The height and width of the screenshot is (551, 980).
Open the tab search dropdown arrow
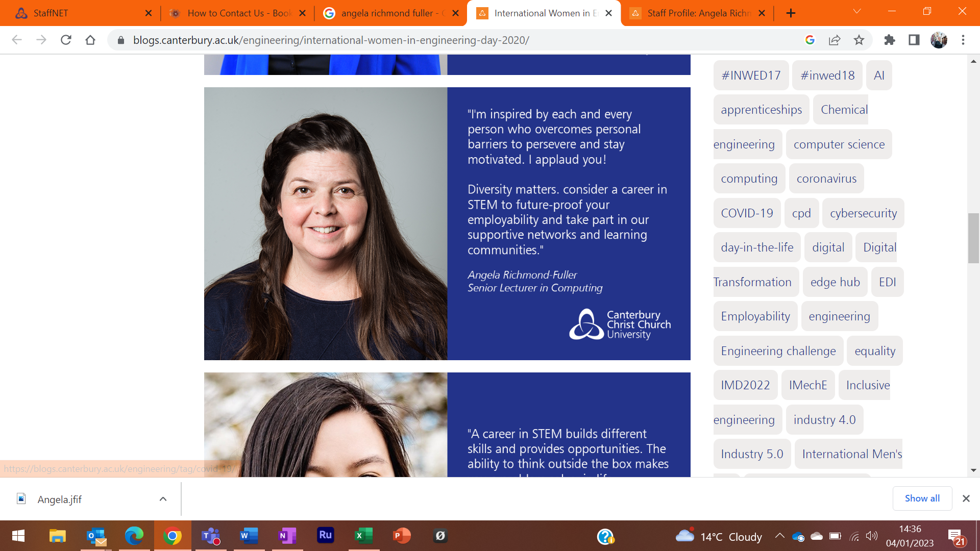(857, 11)
